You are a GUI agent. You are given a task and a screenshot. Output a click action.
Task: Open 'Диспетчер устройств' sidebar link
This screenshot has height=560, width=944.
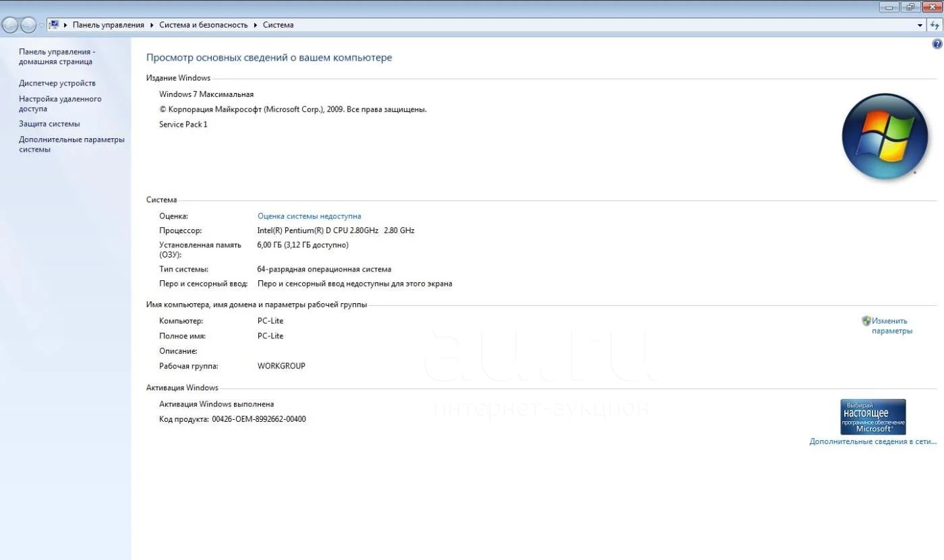(57, 83)
